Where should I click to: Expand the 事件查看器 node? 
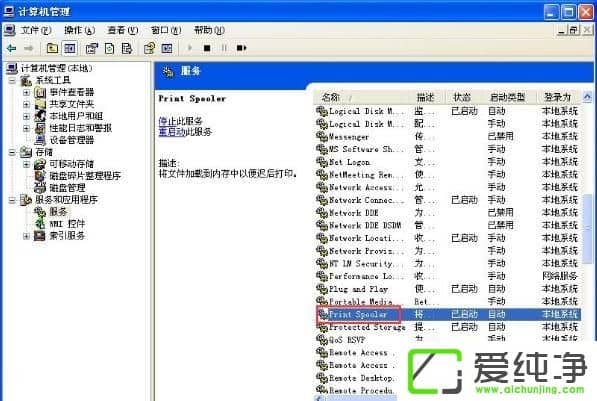click(x=26, y=93)
